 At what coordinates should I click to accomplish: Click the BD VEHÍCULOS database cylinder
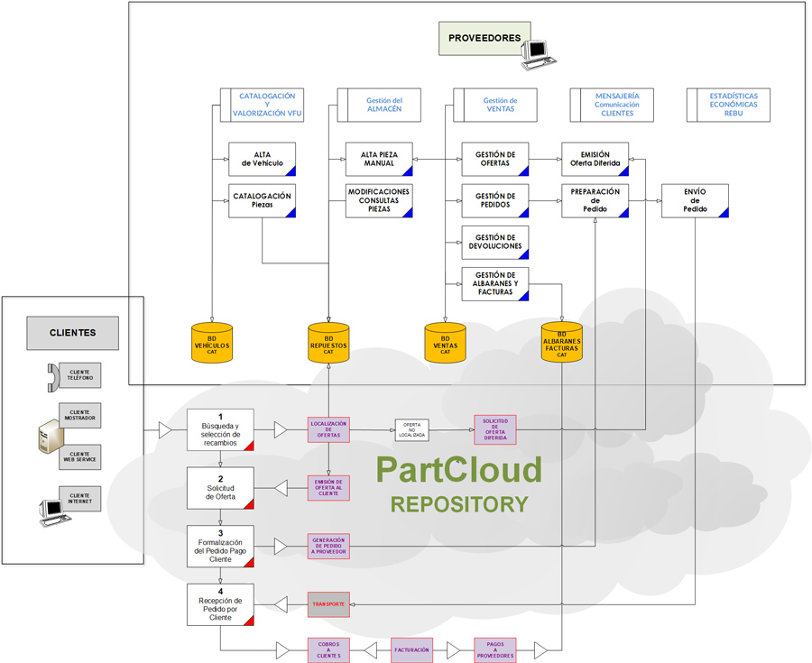pyautogui.click(x=212, y=343)
